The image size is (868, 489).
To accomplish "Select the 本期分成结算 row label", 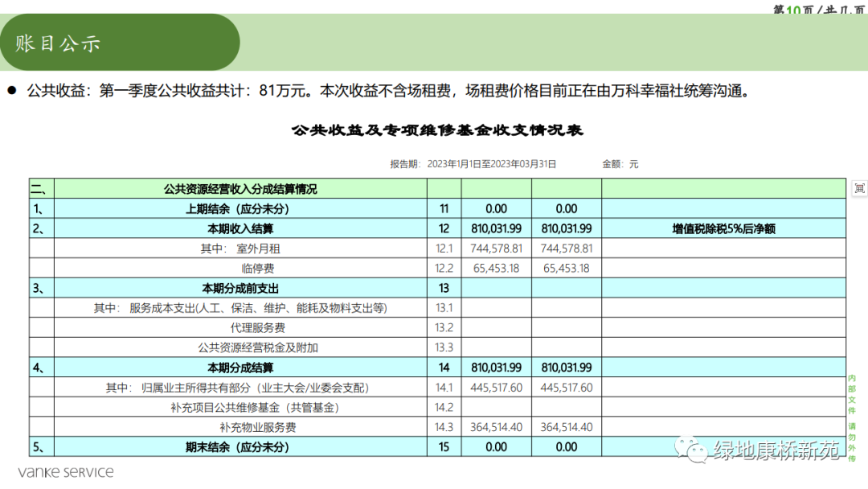I will tap(240, 368).
